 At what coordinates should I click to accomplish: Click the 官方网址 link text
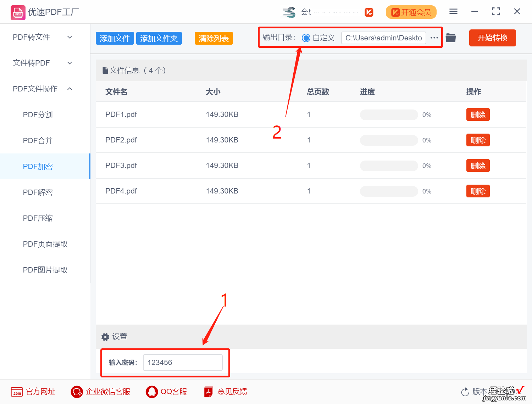point(40,392)
